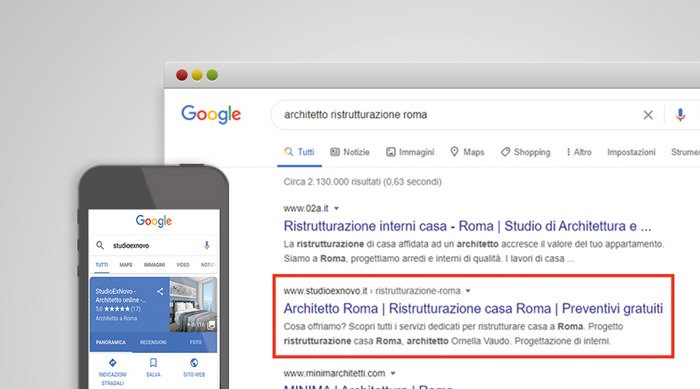Screen dimensions: 700x389
Task: Open the Notizie tab
Action: [x=350, y=152]
